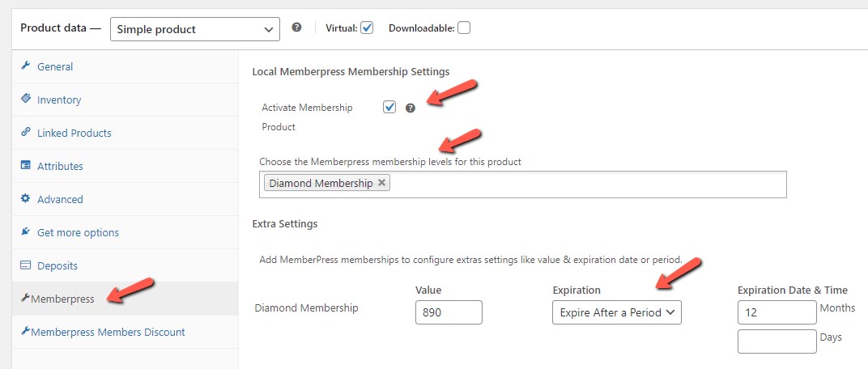
Task: Select the Memberpress tab
Action: (126, 299)
